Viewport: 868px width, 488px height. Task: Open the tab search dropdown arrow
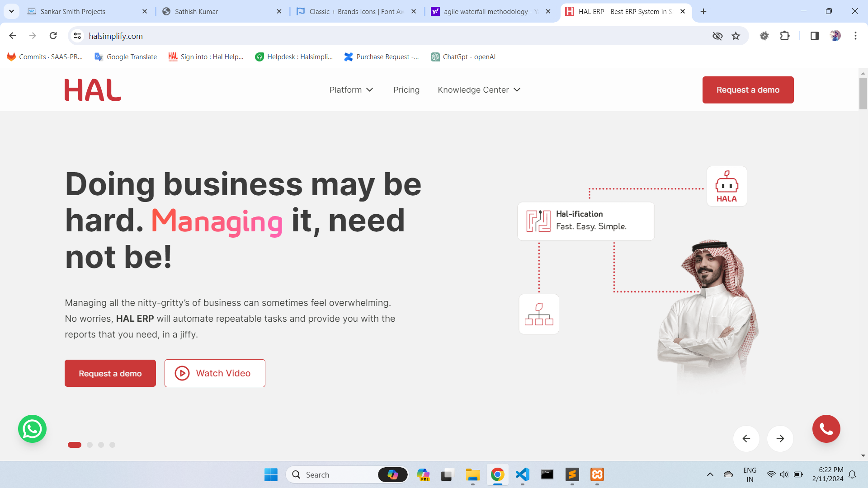click(x=11, y=11)
